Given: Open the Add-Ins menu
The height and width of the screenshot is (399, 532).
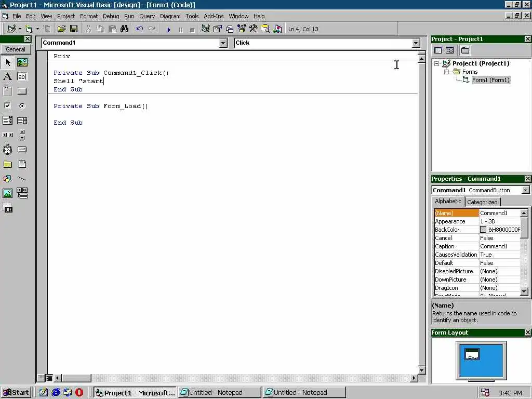Looking at the screenshot, I should [x=214, y=16].
